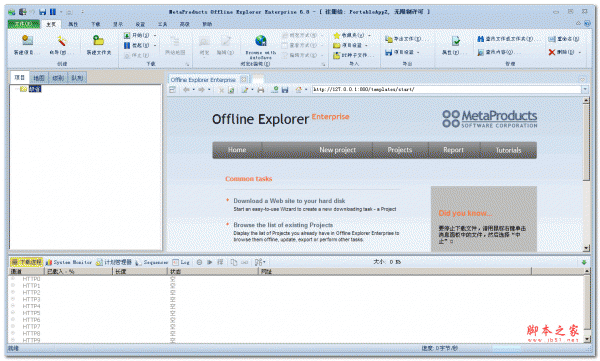Switch to the Tools ribbon tab
Viewport: 600px width, 361px height.
click(x=162, y=24)
